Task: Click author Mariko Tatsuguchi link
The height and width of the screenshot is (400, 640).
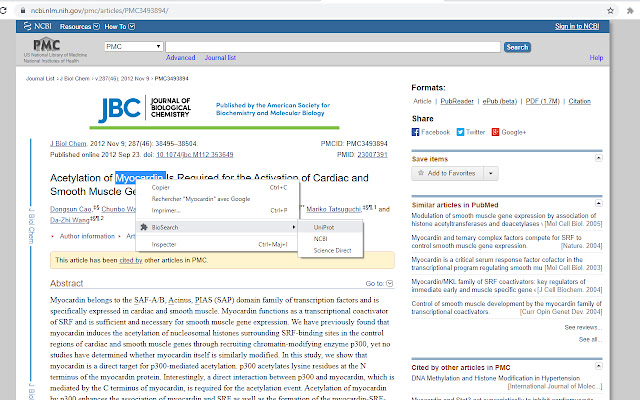Action: click(x=333, y=209)
